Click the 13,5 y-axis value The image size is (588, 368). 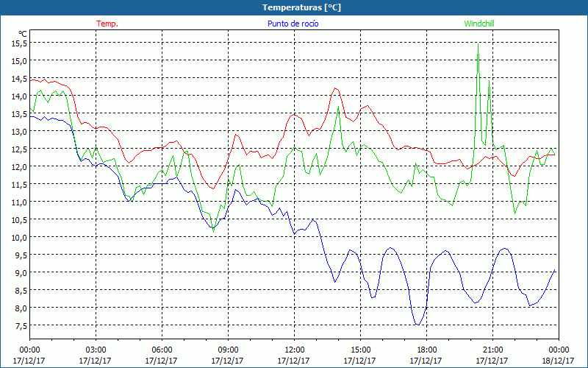20,114
